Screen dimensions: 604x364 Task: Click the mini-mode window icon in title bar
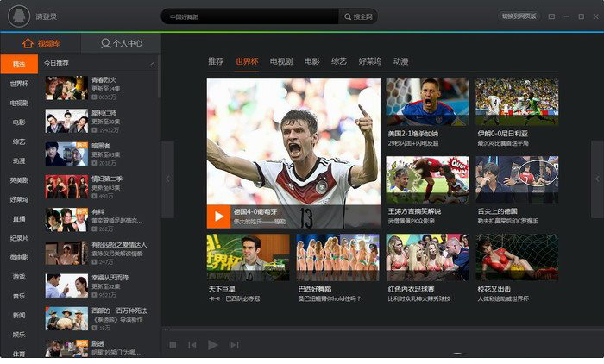[551, 16]
